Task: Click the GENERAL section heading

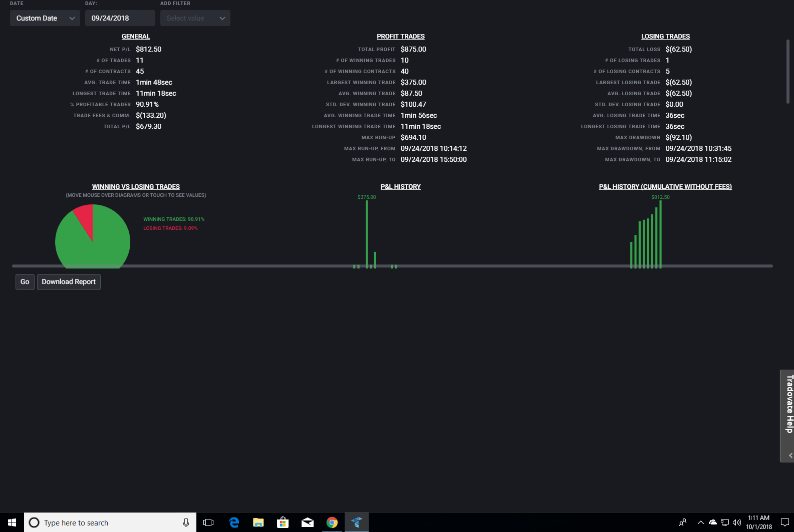Action: (136, 37)
